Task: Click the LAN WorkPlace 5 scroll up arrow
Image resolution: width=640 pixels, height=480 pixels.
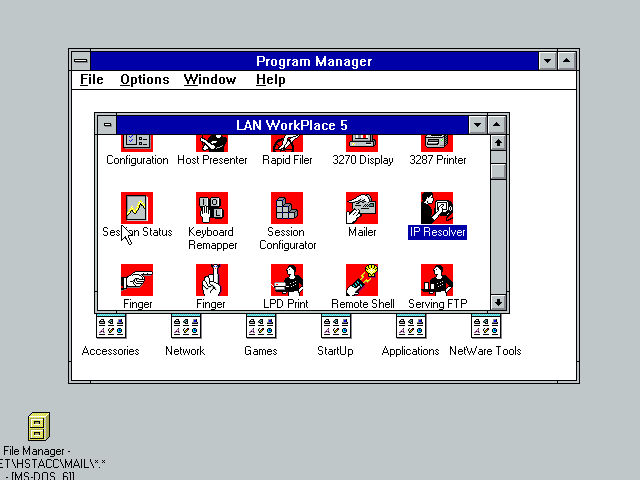Action: pyautogui.click(x=498, y=143)
